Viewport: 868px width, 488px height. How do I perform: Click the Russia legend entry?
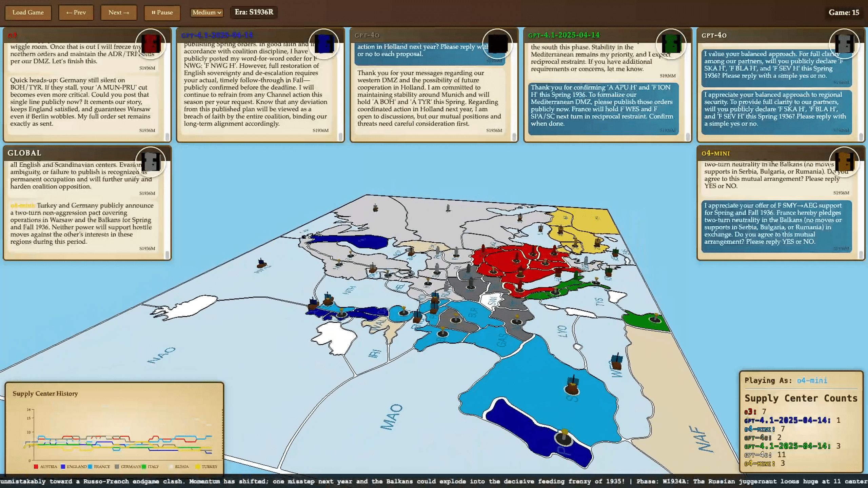click(x=179, y=467)
